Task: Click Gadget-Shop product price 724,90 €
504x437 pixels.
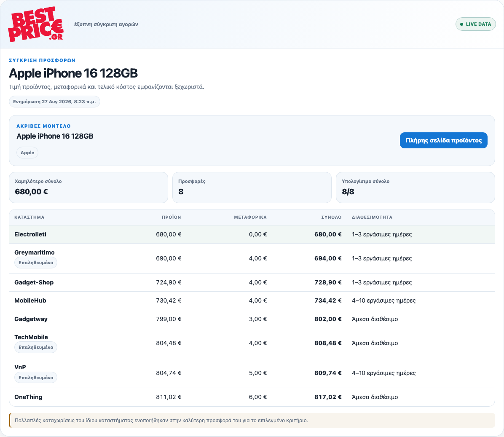Action: coord(169,282)
